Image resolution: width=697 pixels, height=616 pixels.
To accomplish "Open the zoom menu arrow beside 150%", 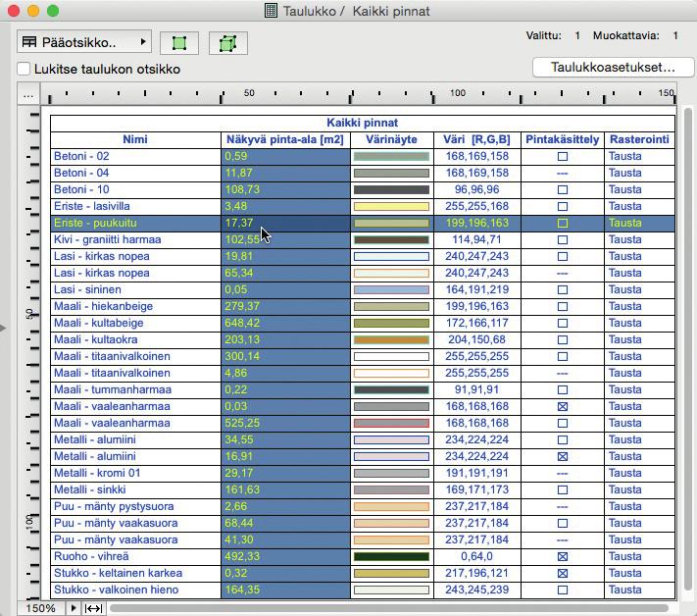I will coord(74,608).
